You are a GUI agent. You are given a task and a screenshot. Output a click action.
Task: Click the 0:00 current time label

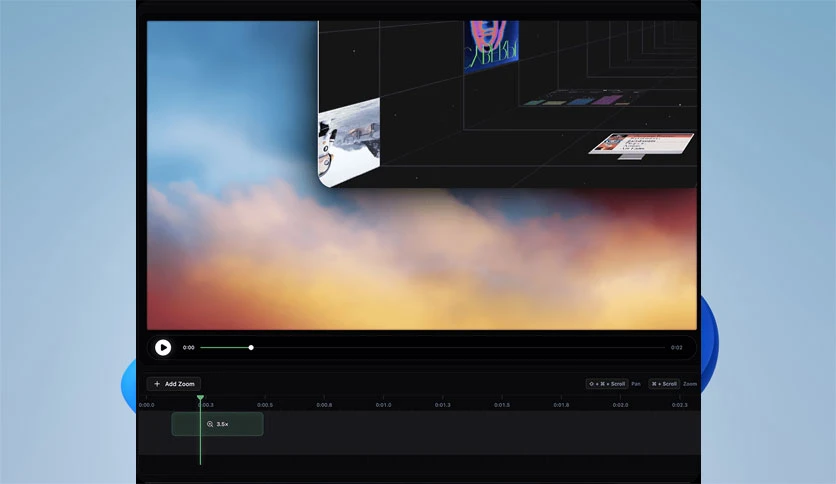(x=189, y=348)
